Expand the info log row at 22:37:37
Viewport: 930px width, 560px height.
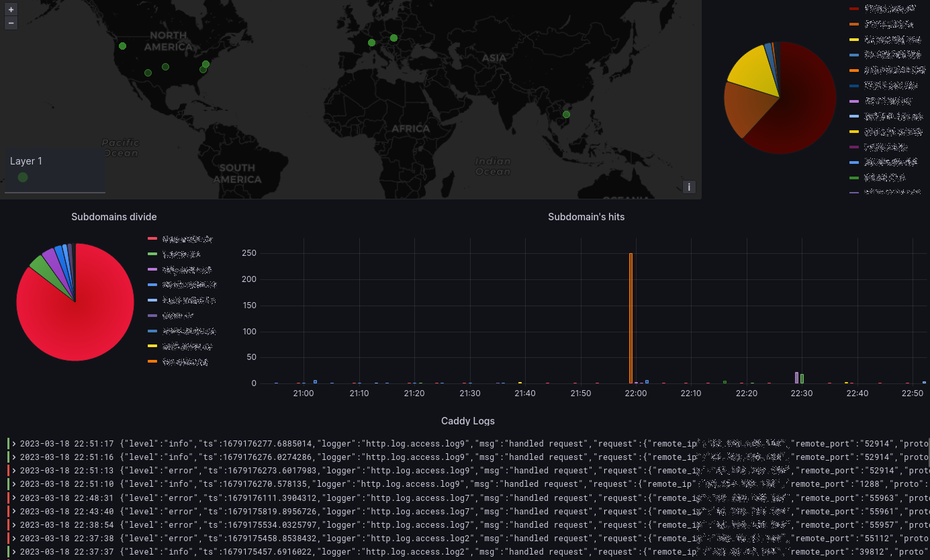pos(14,552)
